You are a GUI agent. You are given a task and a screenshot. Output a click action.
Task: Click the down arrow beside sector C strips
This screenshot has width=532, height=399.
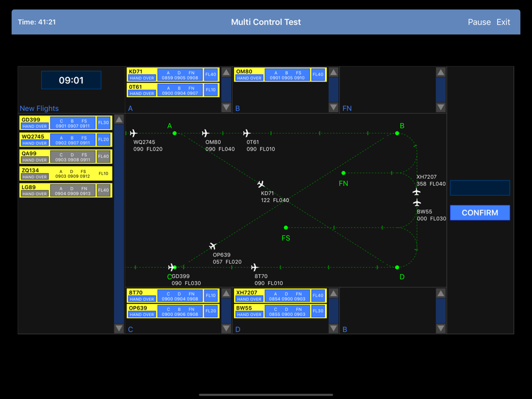coord(226,328)
